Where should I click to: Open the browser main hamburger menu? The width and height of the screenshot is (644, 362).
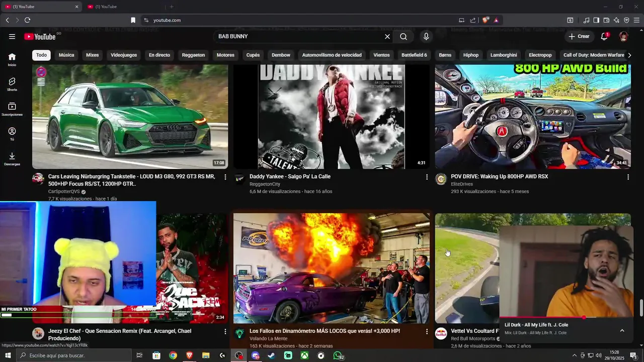(636, 20)
